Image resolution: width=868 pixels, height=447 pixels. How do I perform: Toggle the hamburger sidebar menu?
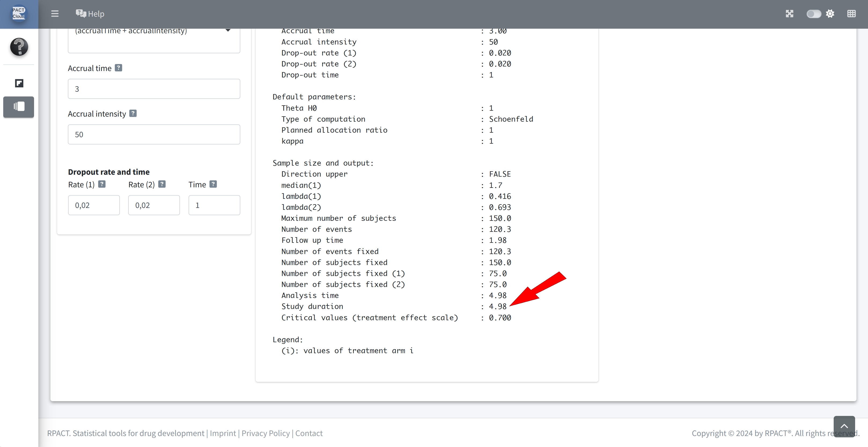click(55, 14)
